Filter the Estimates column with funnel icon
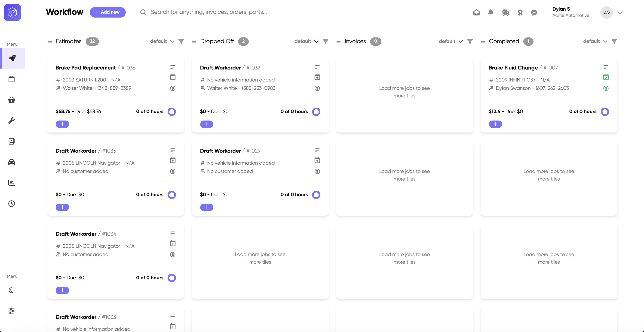Image resolution: width=644 pixels, height=332 pixels. [x=181, y=41]
